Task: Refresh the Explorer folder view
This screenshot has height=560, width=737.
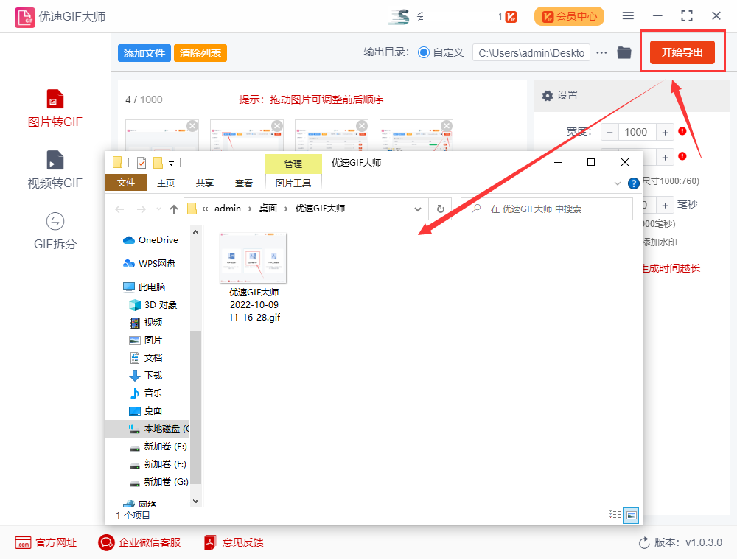Action: 441,209
